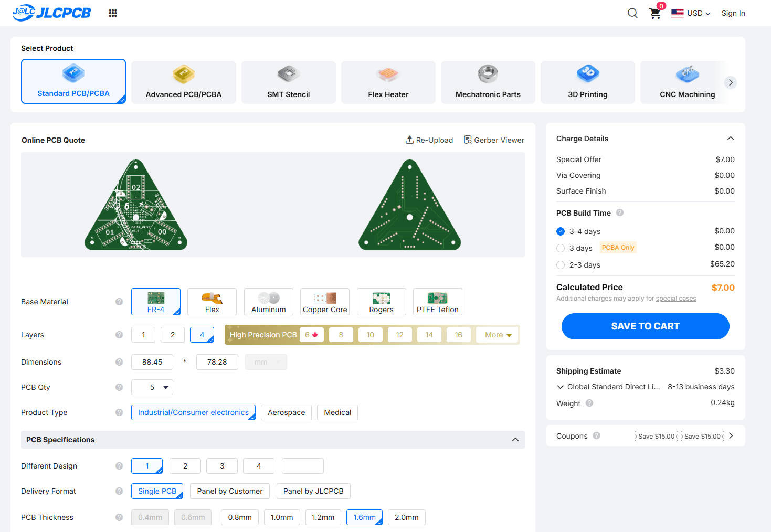The height and width of the screenshot is (532, 771).
Task: Click the Sign In link
Action: pyautogui.click(x=733, y=13)
